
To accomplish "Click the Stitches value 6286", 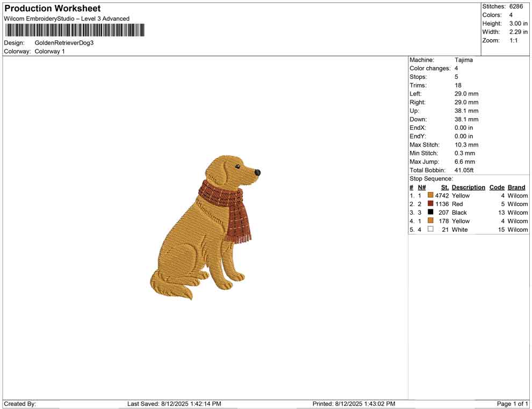I will tap(516, 6).
